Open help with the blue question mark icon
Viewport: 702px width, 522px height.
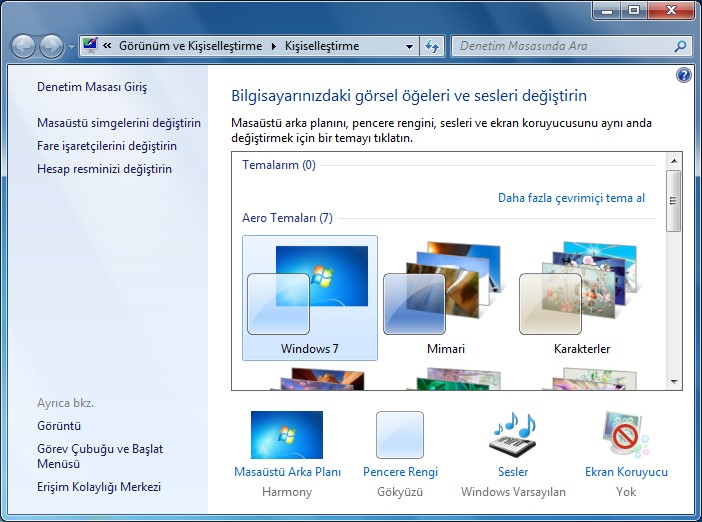(x=684, y=75)
